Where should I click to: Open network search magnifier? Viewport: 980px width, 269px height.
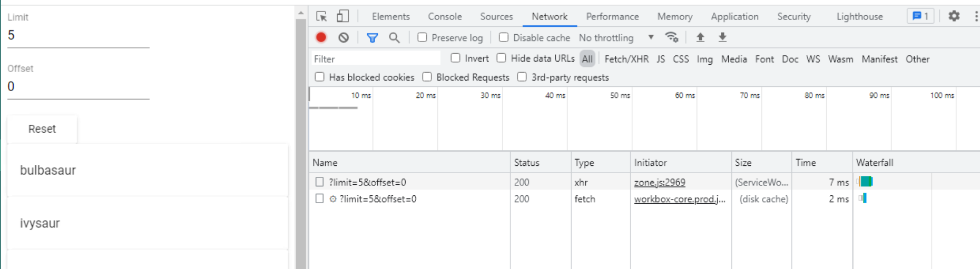coord(394,37)
